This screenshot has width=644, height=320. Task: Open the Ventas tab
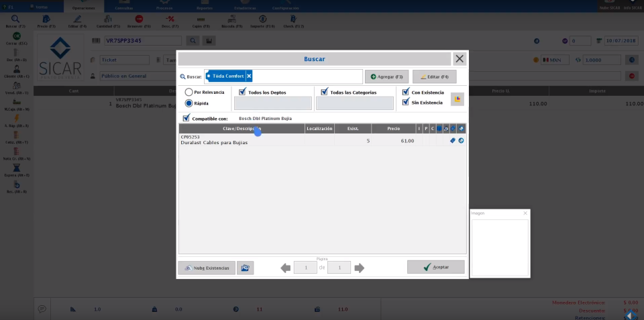tap(40, 7)
